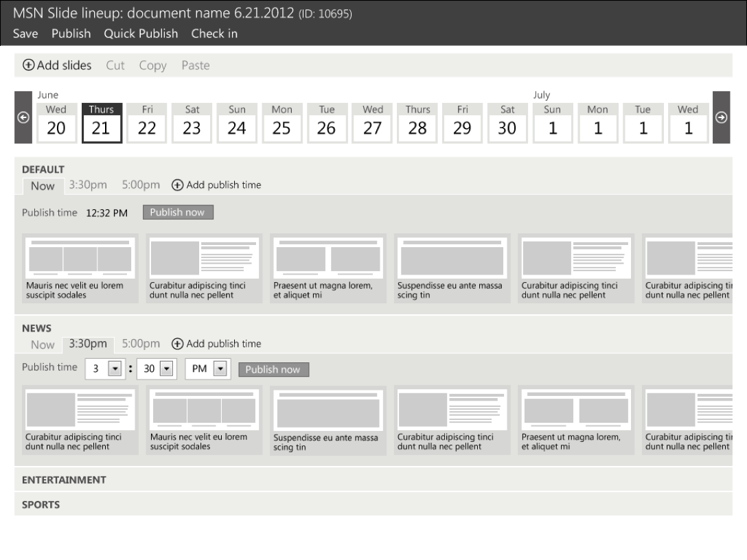The image size is (747, 560).
Task: Switch to 5:00pm tab in DEFAULT section
Action: click(141, 185)
